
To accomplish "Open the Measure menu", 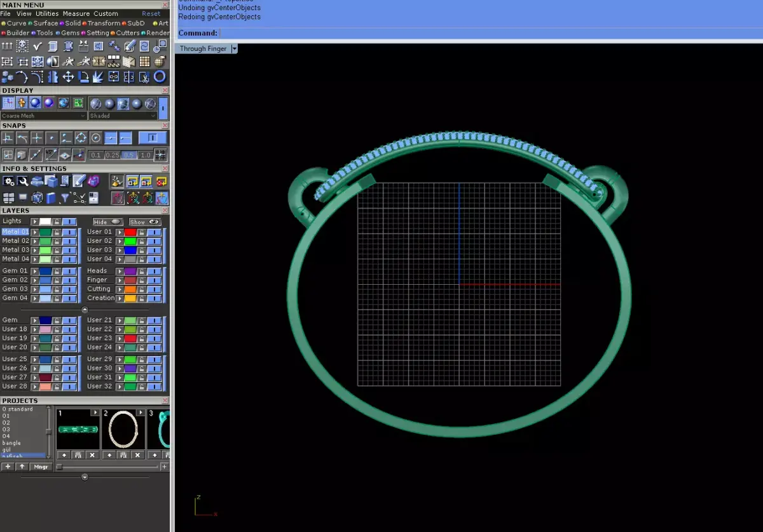I will coord(76,13).
